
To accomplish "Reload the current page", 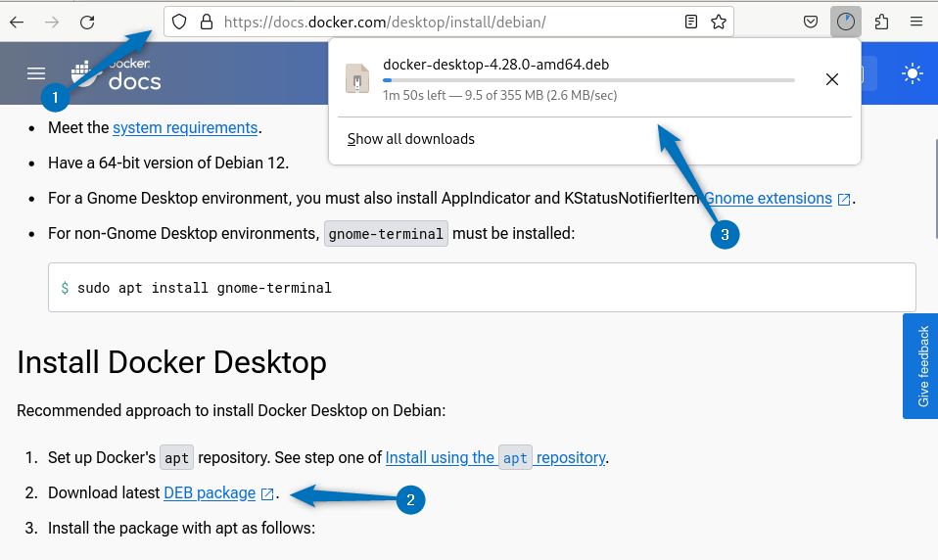I will 87,23.
